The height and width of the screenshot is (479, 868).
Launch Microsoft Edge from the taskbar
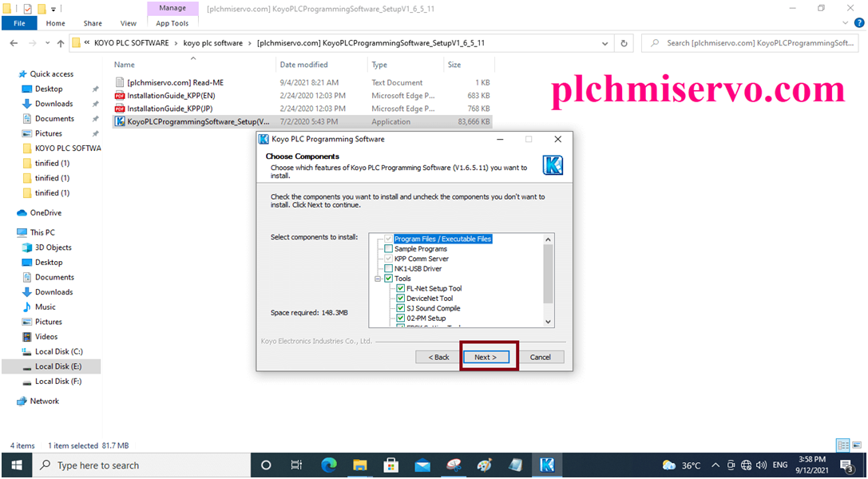328,465
